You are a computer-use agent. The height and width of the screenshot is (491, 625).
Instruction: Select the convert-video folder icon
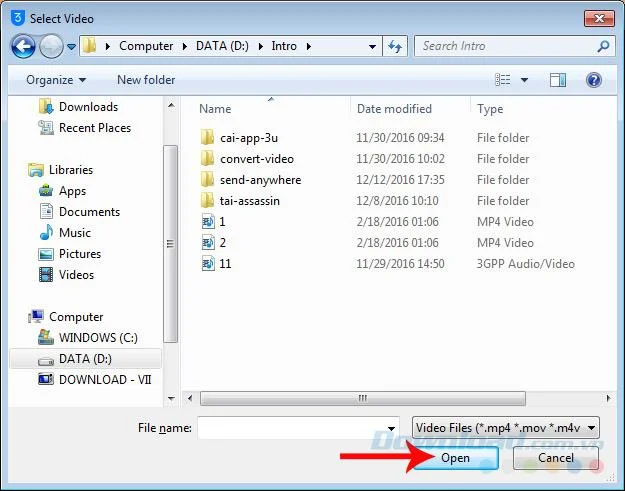pos(207,159)
